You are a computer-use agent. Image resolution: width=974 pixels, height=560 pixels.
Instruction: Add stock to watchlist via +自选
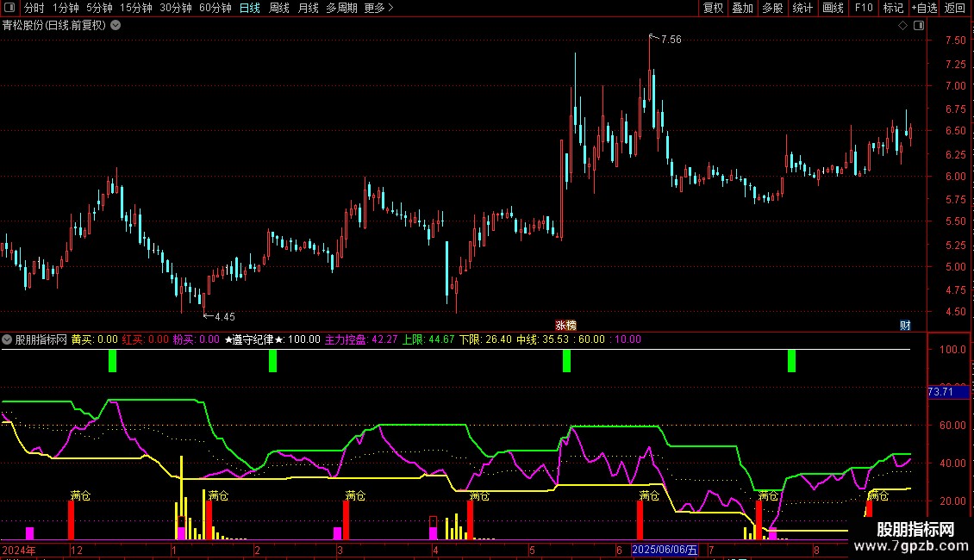(923, 9)
